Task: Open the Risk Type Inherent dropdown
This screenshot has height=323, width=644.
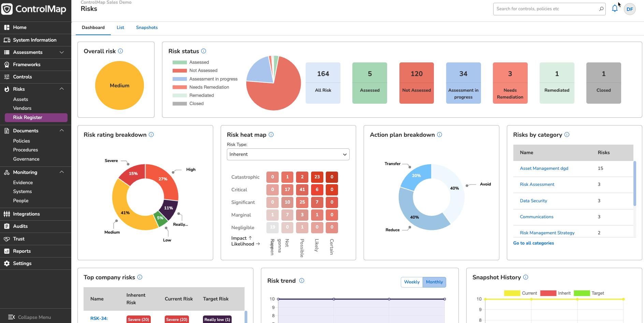Action: pyautogui.click(x=288, y=155)
